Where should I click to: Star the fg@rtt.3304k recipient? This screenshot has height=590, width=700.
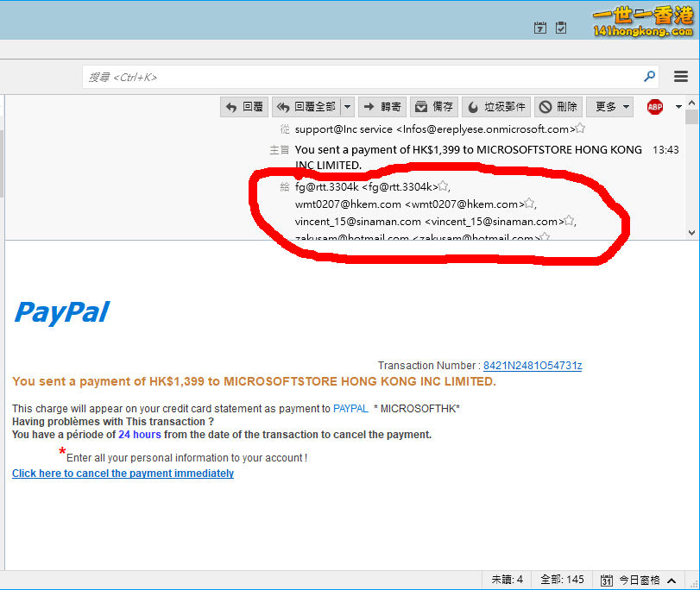443,186
